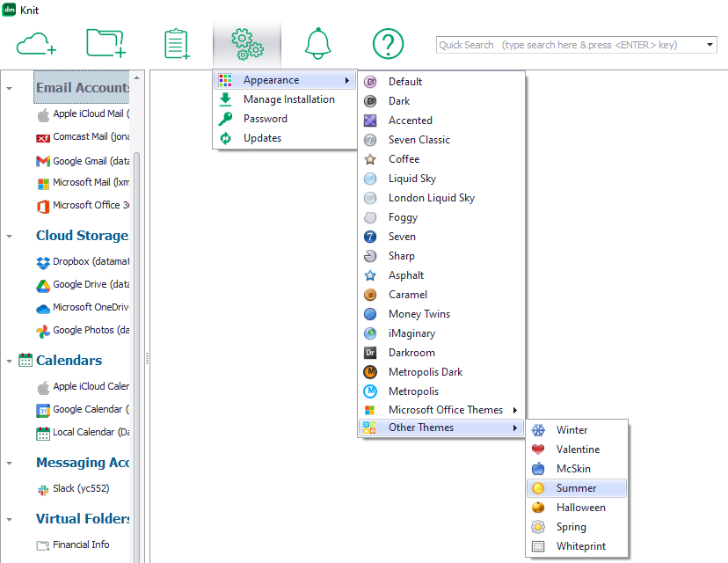Click the Halloween theme pumpkin icon
The height and width of the screenshot is (563, 728).
(x=538, y=508)
